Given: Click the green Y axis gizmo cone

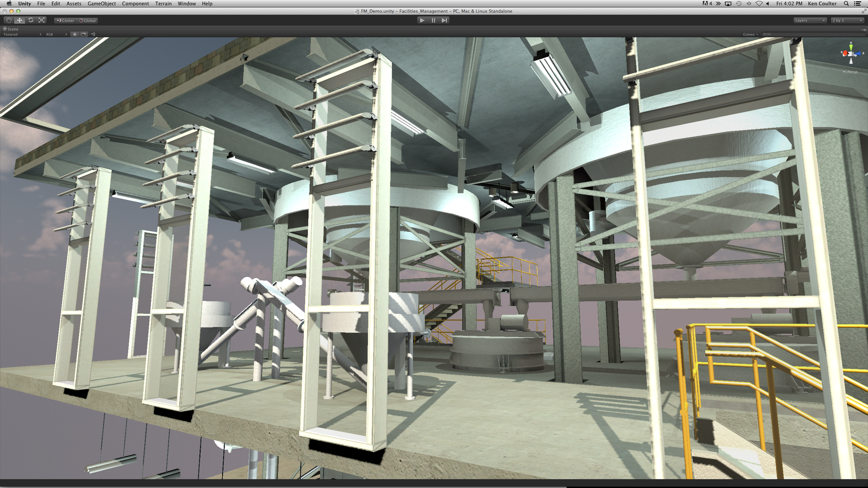Looking at the screenshot, I should click(851, 47).
